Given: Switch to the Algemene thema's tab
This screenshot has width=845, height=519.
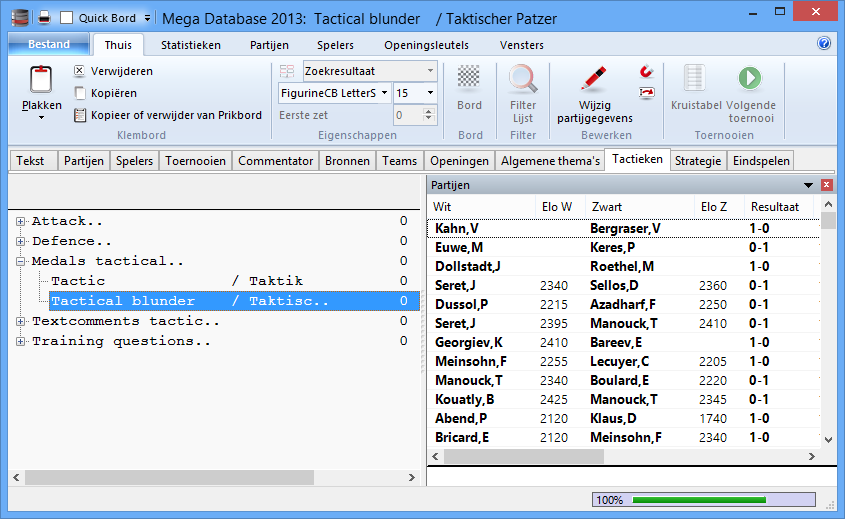Looking at the screenshot, I should (550, 161).
